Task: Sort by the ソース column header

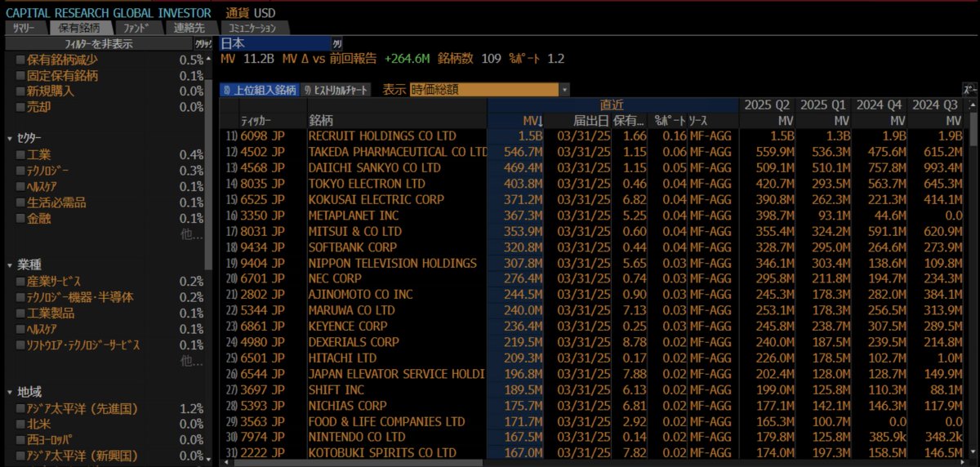Action: coord(713,121)
